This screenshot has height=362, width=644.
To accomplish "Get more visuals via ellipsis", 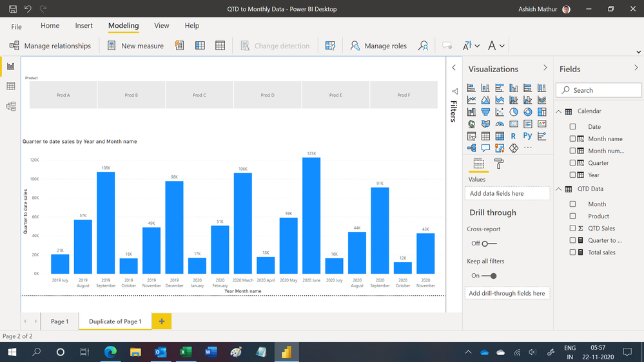I will (528, 148).
